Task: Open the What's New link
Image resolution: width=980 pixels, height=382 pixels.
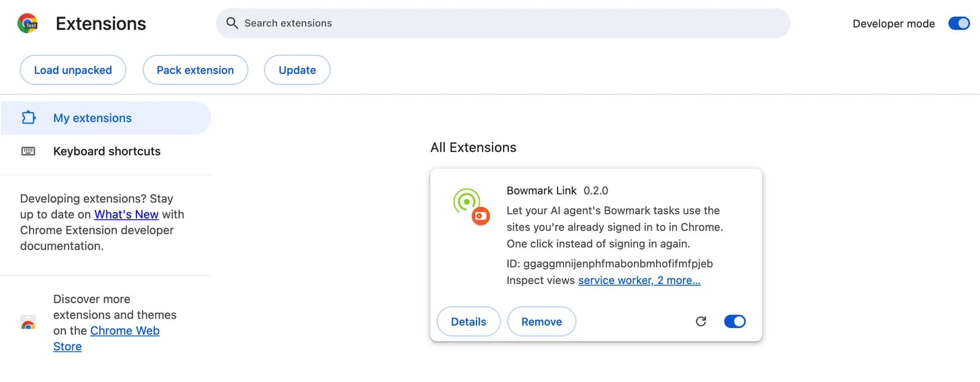Action: (x=126, y=214)
